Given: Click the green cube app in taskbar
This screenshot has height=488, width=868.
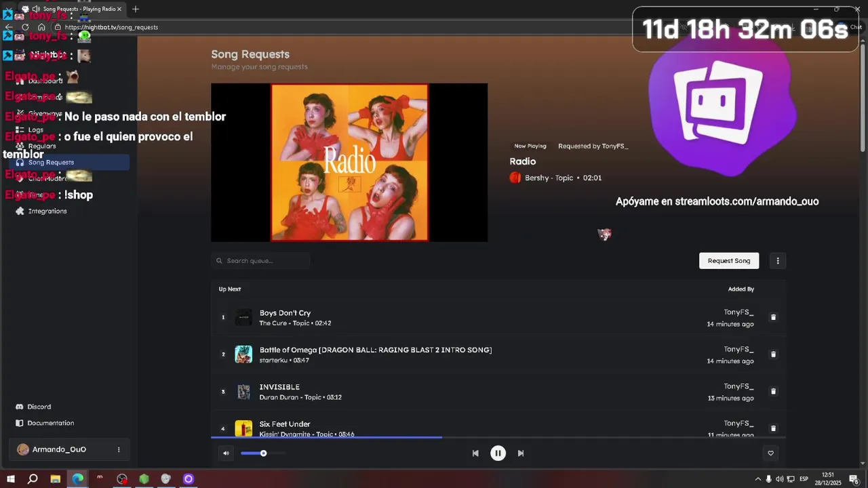Looking at the screenshot, I should [144, 479].
